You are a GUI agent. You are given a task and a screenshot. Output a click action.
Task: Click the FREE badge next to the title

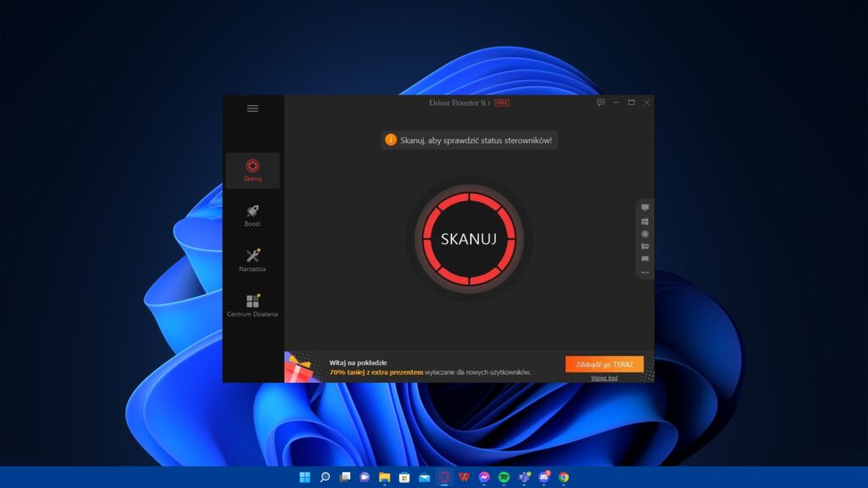click(502, 103)
